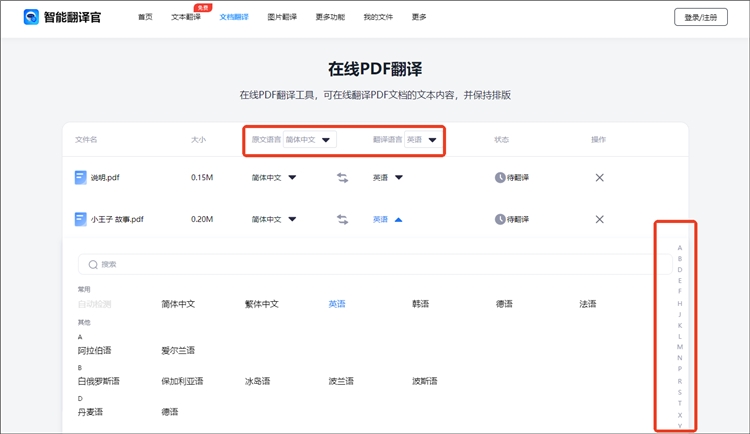Click the magnifier icon in search box
Image resolution: width=750 pixels, height=434 pixels.
coord(93,265)
